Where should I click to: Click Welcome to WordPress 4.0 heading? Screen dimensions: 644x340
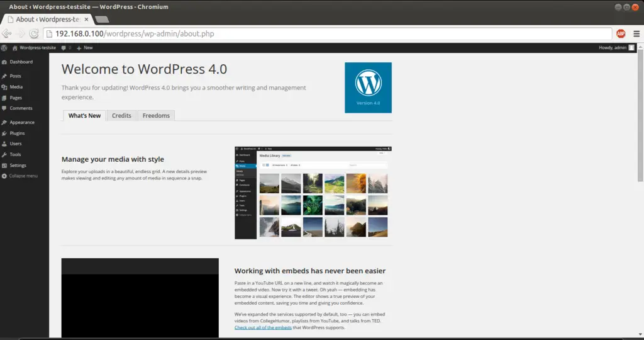click(144, 69)
